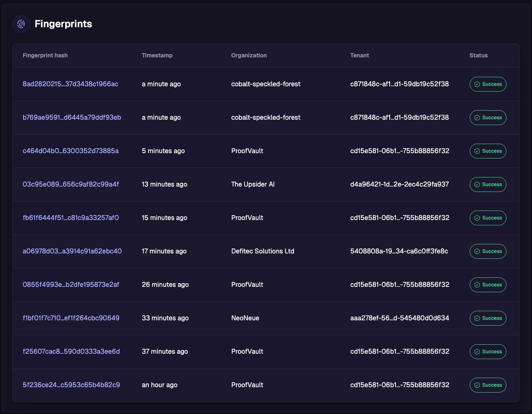
Task: Click the 13 minutes ago timestamp
Action: [x=164, y=184]
